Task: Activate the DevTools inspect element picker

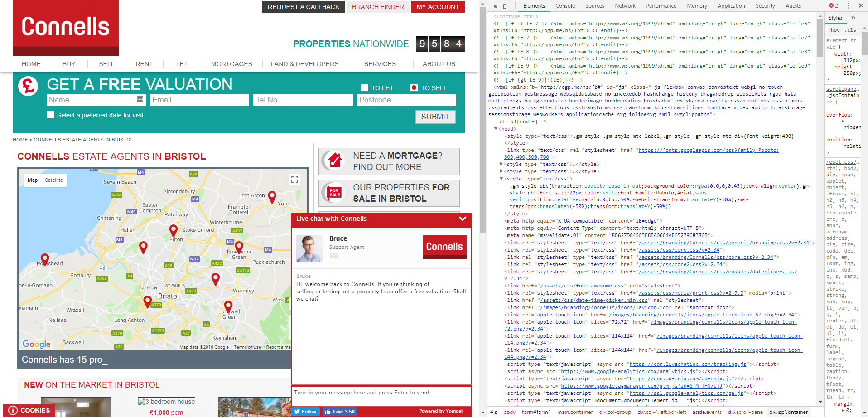Action: (494, 6)
